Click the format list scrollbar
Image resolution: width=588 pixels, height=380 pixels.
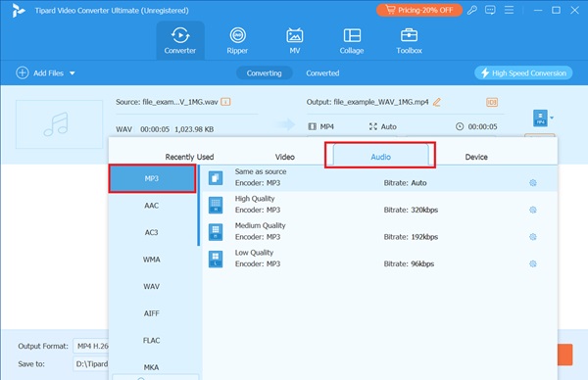198,206
